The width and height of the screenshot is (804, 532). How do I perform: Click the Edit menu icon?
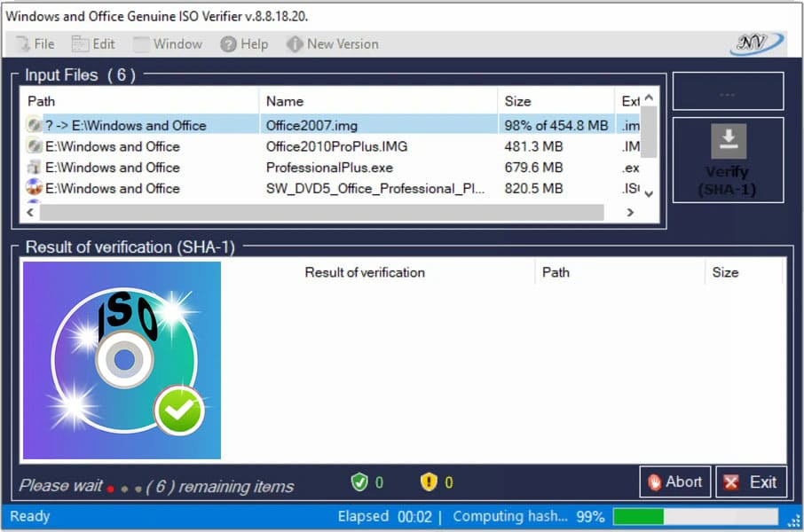[x=80, y=44]
